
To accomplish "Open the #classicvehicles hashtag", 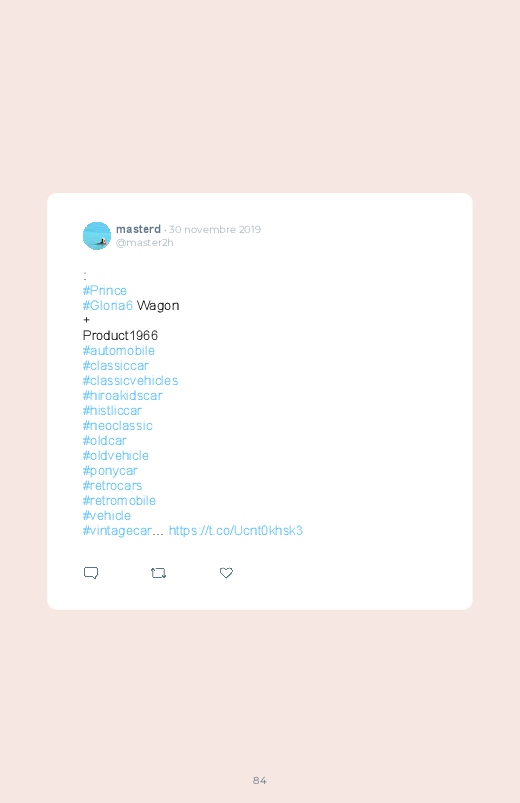I will pos(130,381).
